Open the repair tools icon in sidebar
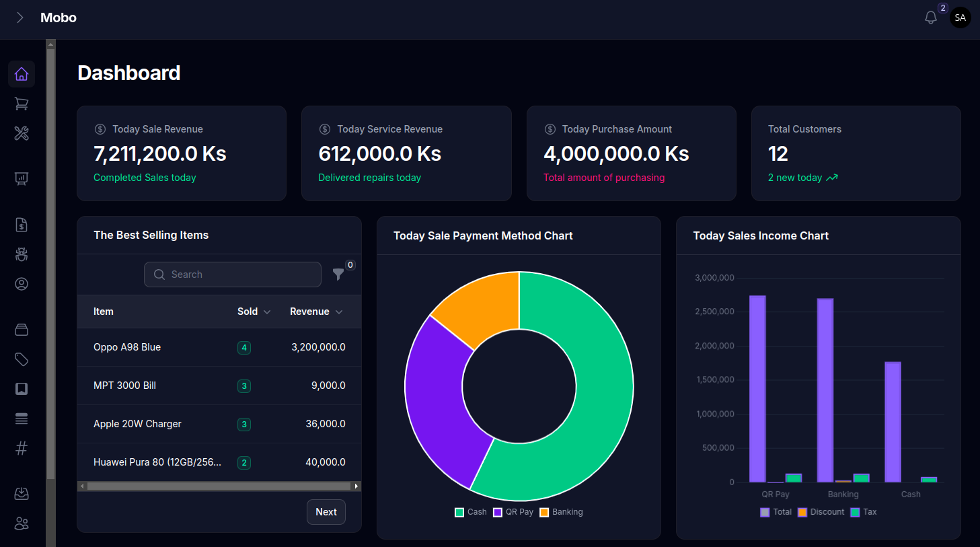The image size is (980, 547). click(x=22, y=133)
